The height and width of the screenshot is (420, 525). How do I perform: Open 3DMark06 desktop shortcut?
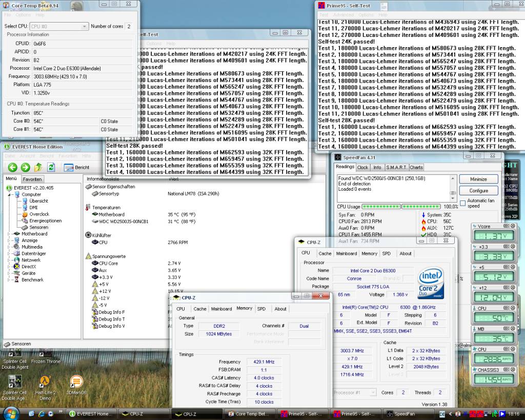(x=76, y=385)
